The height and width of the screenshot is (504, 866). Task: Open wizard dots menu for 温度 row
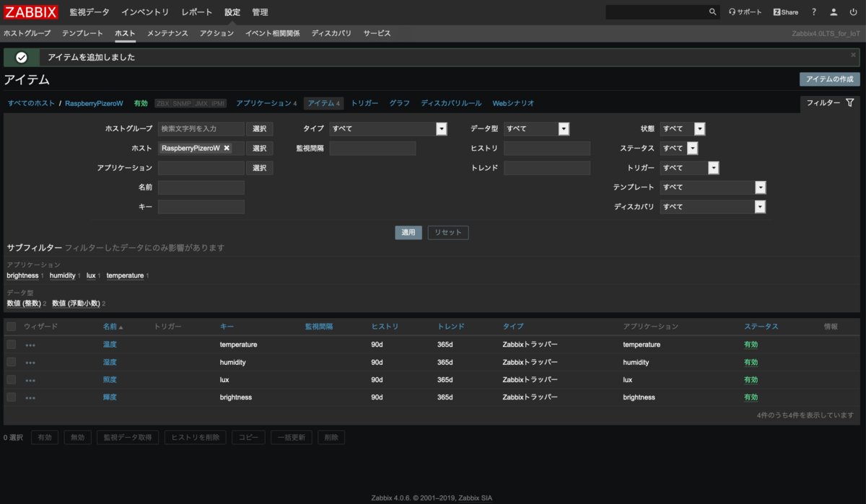point(30,345)
